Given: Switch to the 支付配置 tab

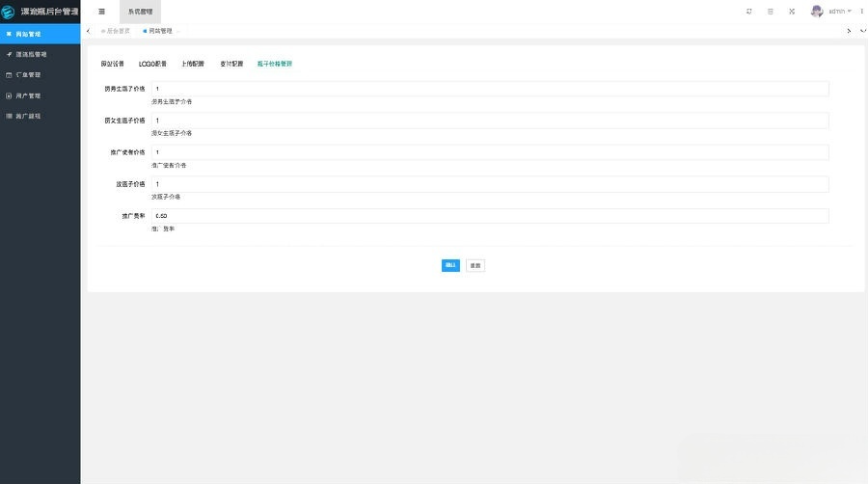Looking at the screenshot, I should click(231, 64).
